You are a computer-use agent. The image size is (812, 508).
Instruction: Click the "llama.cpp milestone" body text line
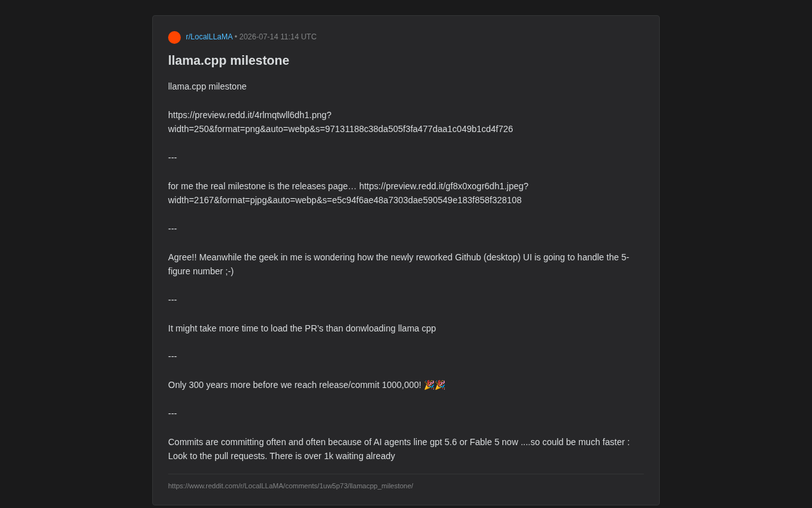coord(207,86)
